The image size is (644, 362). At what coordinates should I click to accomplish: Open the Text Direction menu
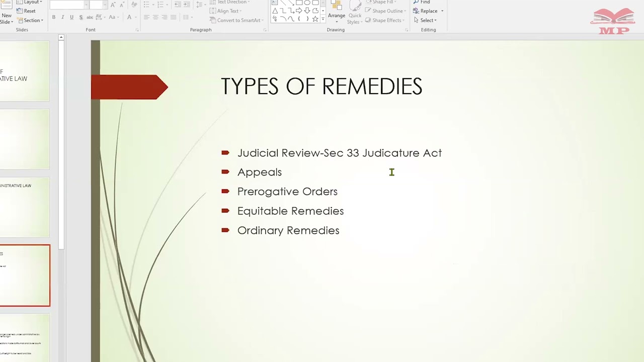pos(229,2)
